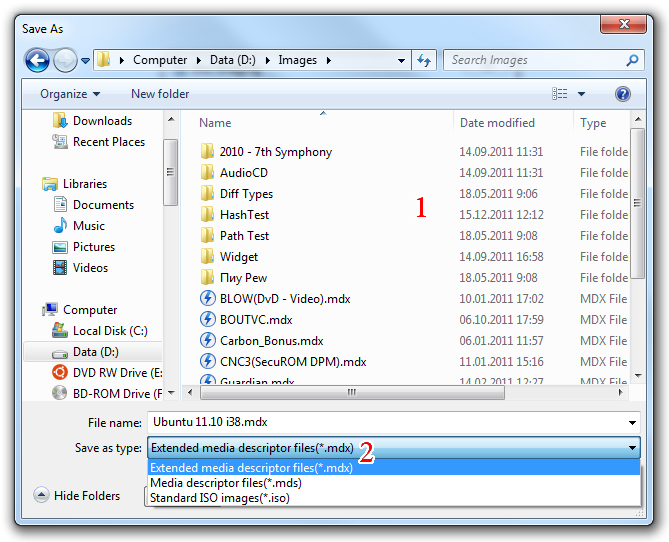Open the AudioCD folder
Image resolution: width=669 pixels, height=542 pixels.
pyautogui.click(x=243, y=173)
